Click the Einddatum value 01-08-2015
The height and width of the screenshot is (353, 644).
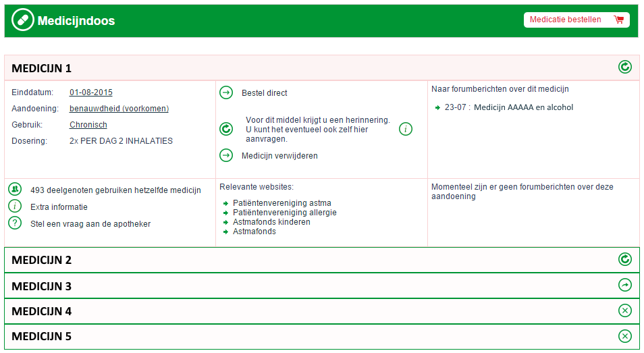click(90, 92)
